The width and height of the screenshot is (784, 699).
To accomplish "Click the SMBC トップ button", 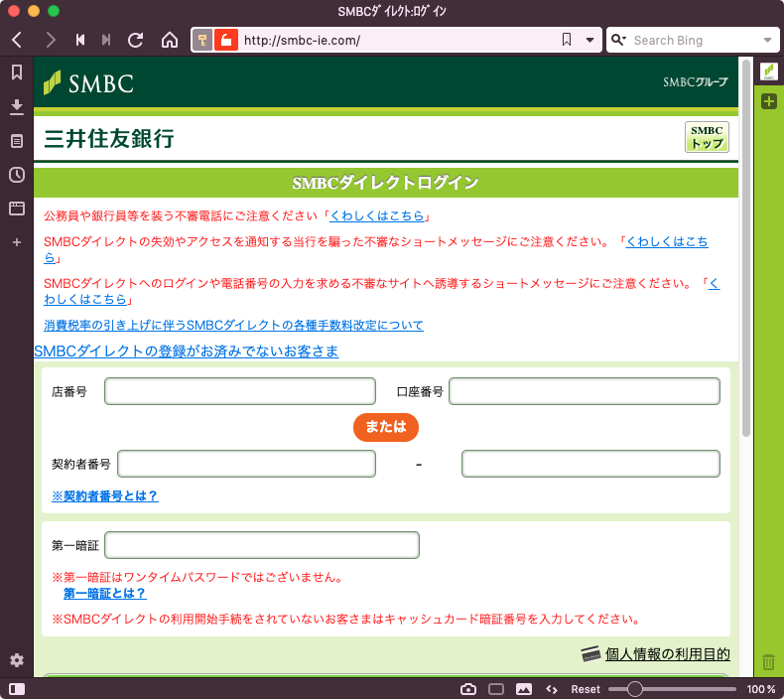I will coord(707,137).
